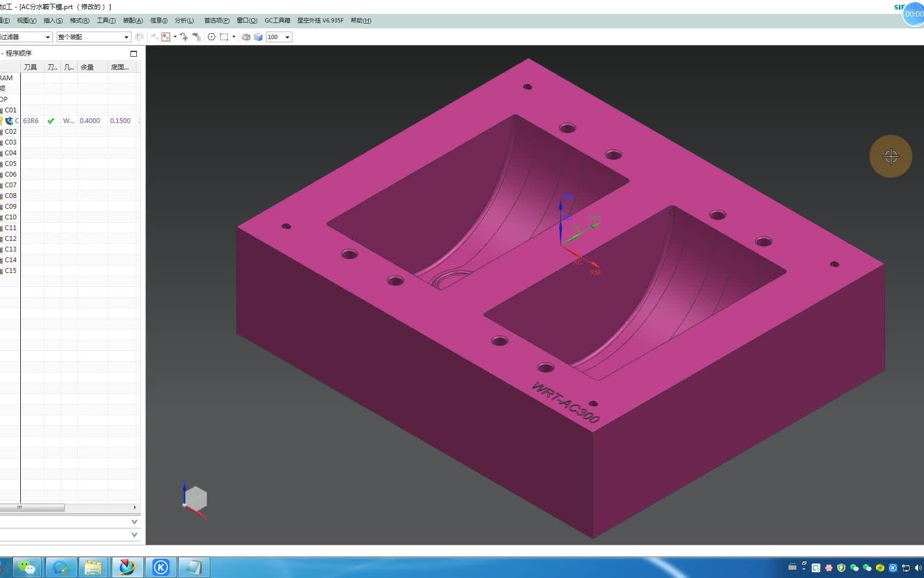Open the 首选项(P) menu
The height and width of the screenshot is (578, 924).
pyautogui.click(x=217, y=20)
